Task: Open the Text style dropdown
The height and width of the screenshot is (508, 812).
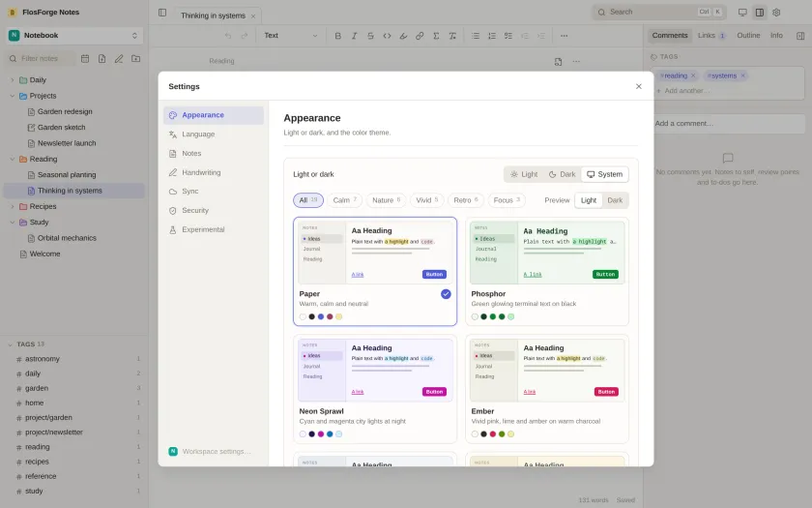Action: point(291,36)
